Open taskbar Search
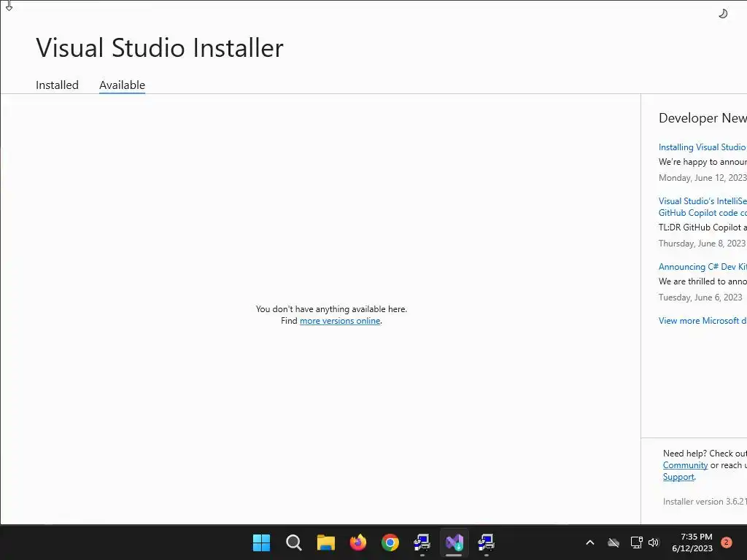Viewport: 747px width, 560px height. pyautogui.click(x=293, y=542)
